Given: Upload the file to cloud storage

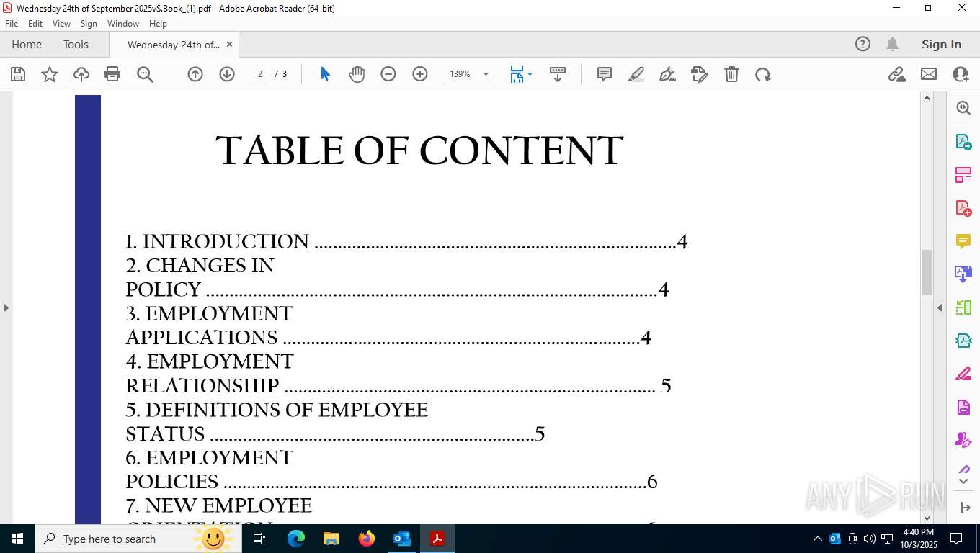Looking at the screenshot, I should point(81,74).
